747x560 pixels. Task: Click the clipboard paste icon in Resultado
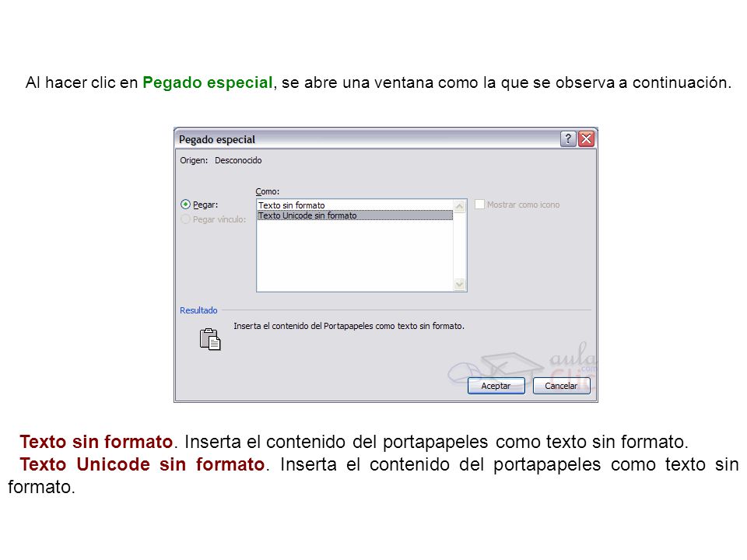(210, 339)
